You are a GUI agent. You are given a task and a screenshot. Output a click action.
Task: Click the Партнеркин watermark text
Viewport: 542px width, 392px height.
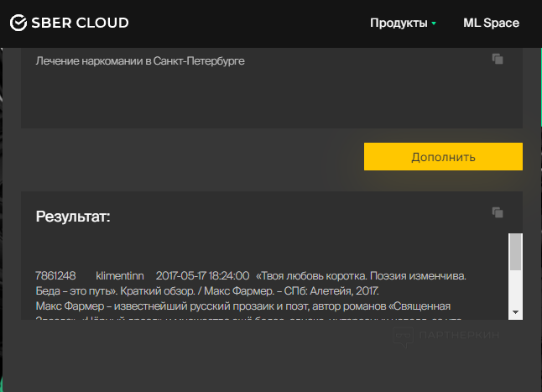[460, 335]
